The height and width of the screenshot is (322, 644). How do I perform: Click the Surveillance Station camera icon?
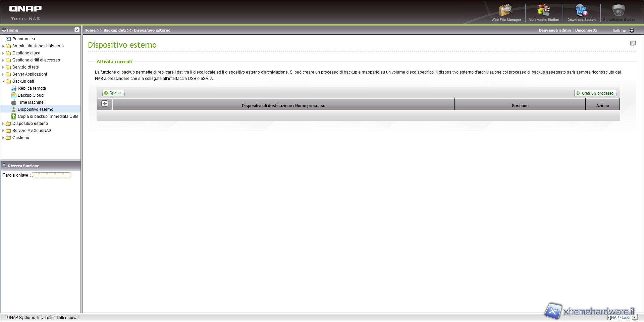click(619, 11)
